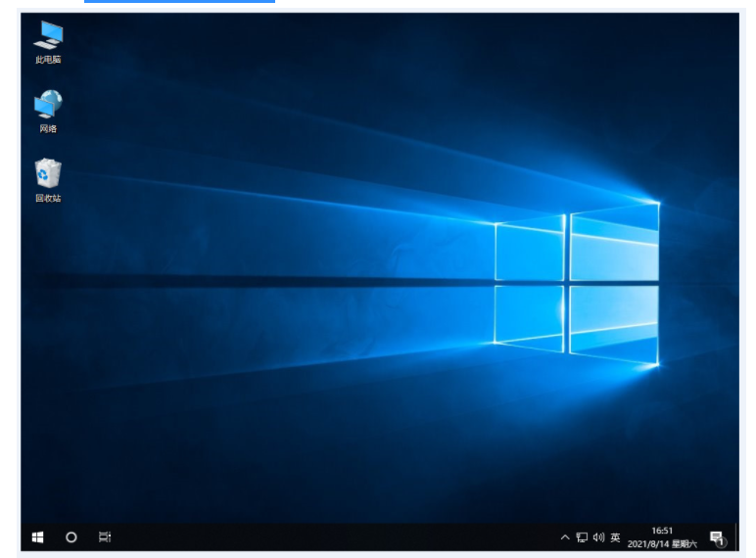The width and height of the screenshot is (756, 558).
Task: Click the 16:51 taskbar clock
Action: [x=662, y=531]
